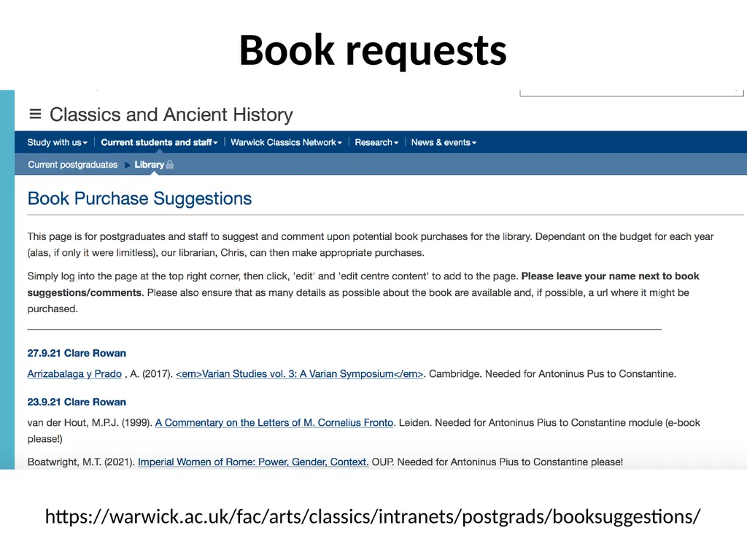747x560 pixels.
Task: Click the bold 'Please leave your name next to book' text
Action: click(x=611, y=276)
